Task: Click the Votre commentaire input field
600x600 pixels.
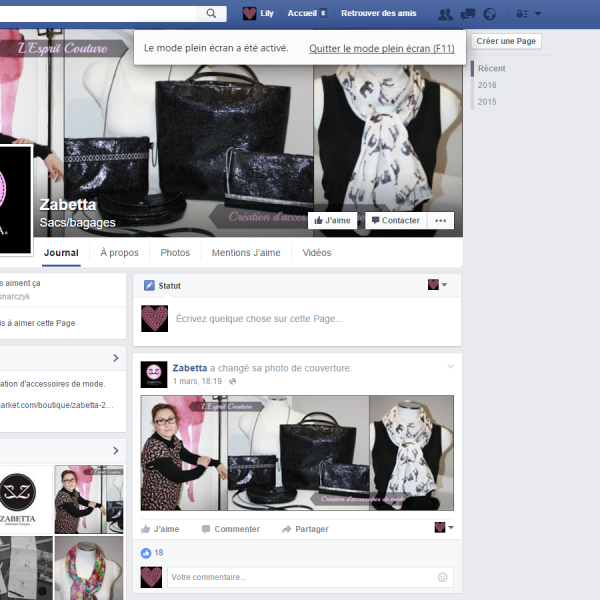Action: [300, 577]
